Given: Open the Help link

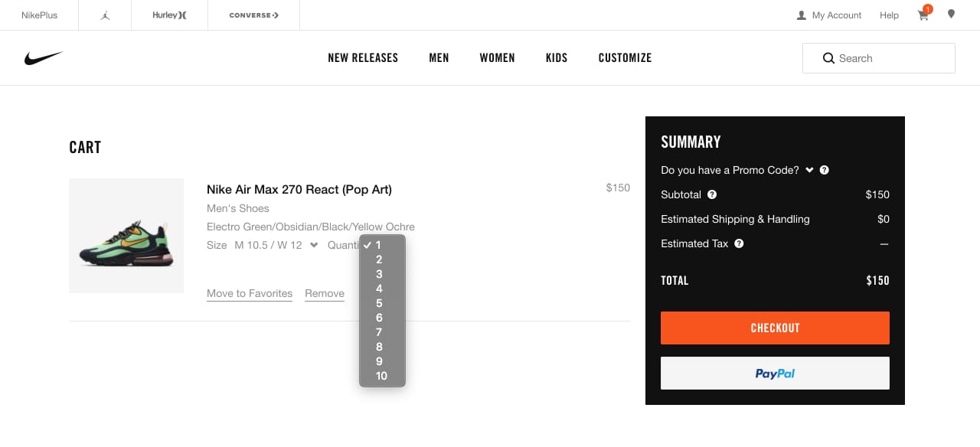Looking at the screenshot, I should [x=889, y=15].
